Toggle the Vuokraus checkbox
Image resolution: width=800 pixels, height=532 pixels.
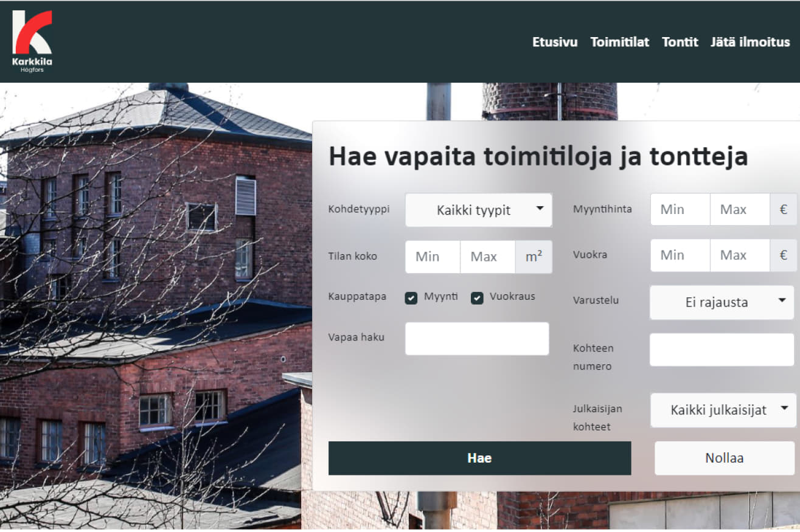478,298
